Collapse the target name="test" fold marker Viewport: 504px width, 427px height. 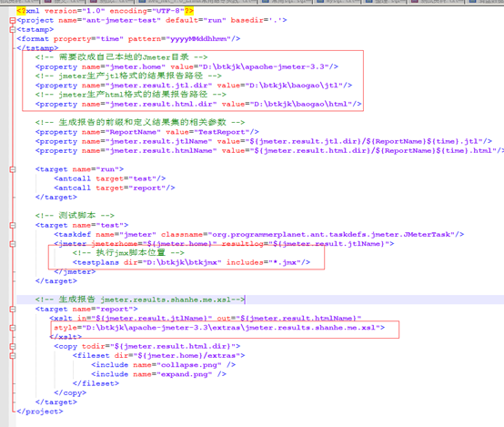coord(13,225)
